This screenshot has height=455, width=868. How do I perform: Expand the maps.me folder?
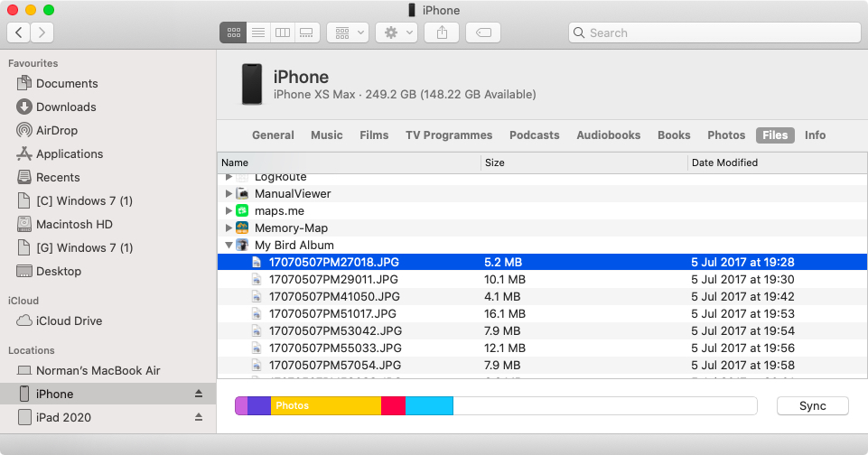coord(229,211)
